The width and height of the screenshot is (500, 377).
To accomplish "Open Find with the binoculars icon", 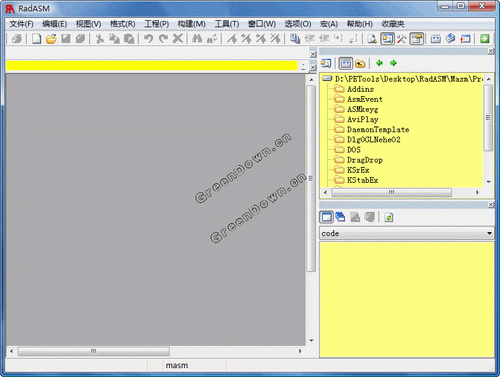I will [197, 39].
